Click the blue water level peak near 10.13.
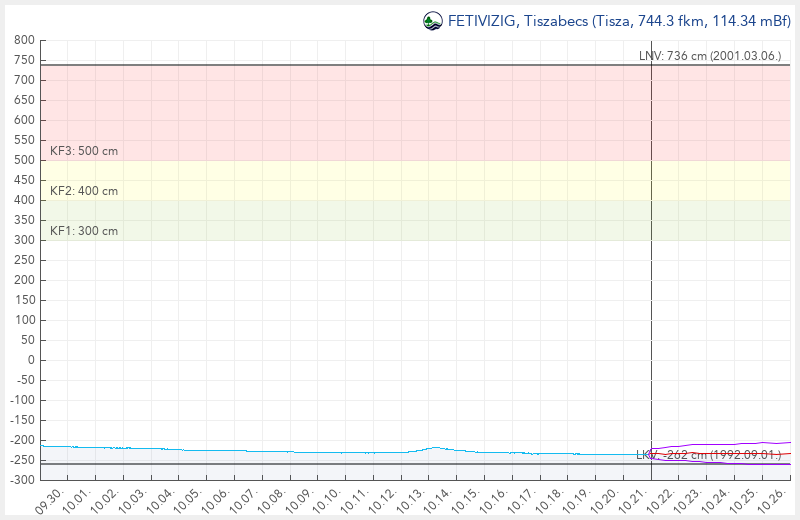The height and width of the screenshot is (520, 800). [x=435, y=447]
